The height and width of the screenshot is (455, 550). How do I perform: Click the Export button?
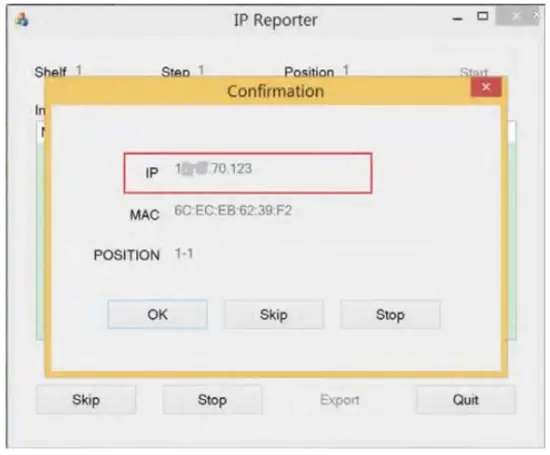340,400
